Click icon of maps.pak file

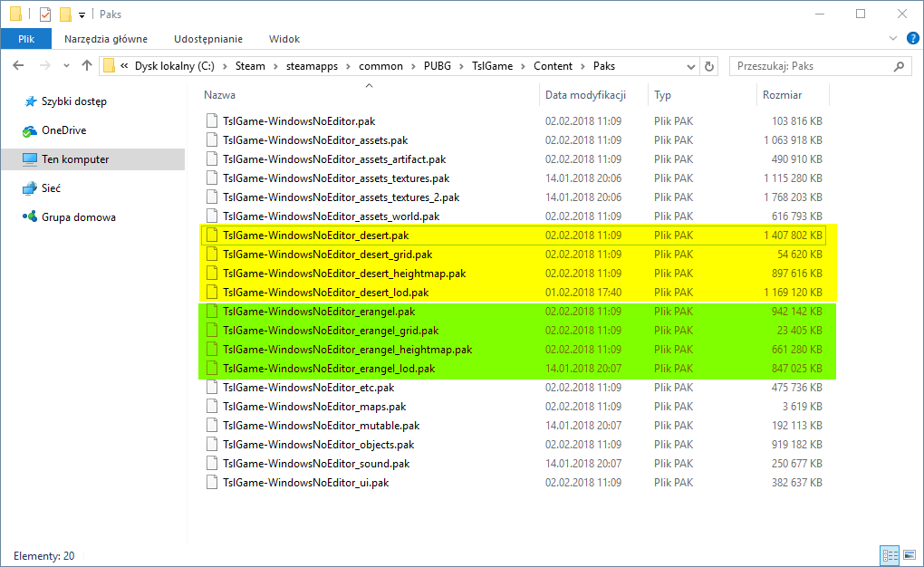212,406
